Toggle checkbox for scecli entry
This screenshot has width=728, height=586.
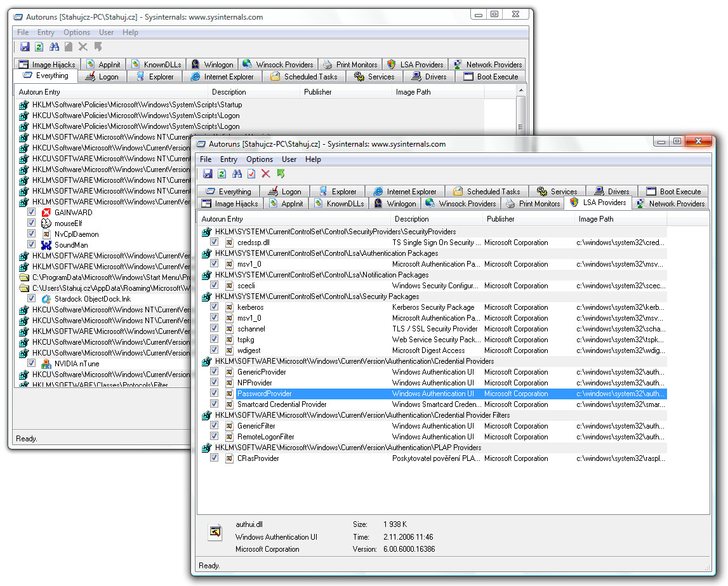(x=214, y=285)
